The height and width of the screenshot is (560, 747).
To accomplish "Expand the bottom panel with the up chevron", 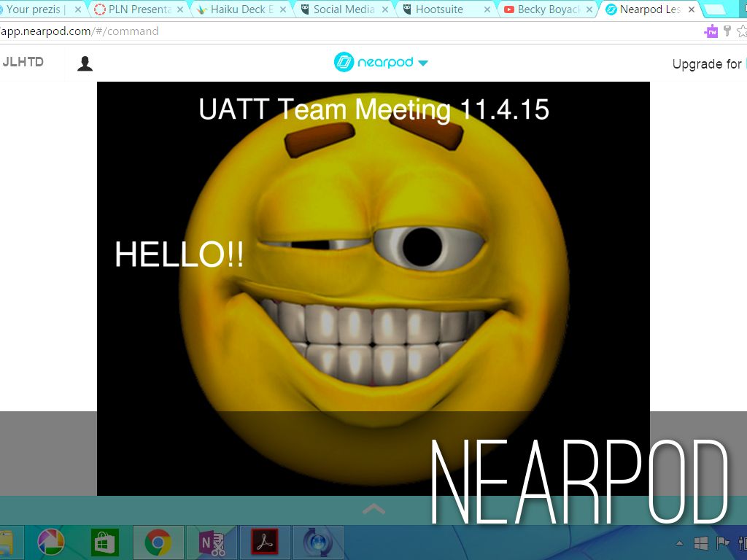I will pos(373,509).
